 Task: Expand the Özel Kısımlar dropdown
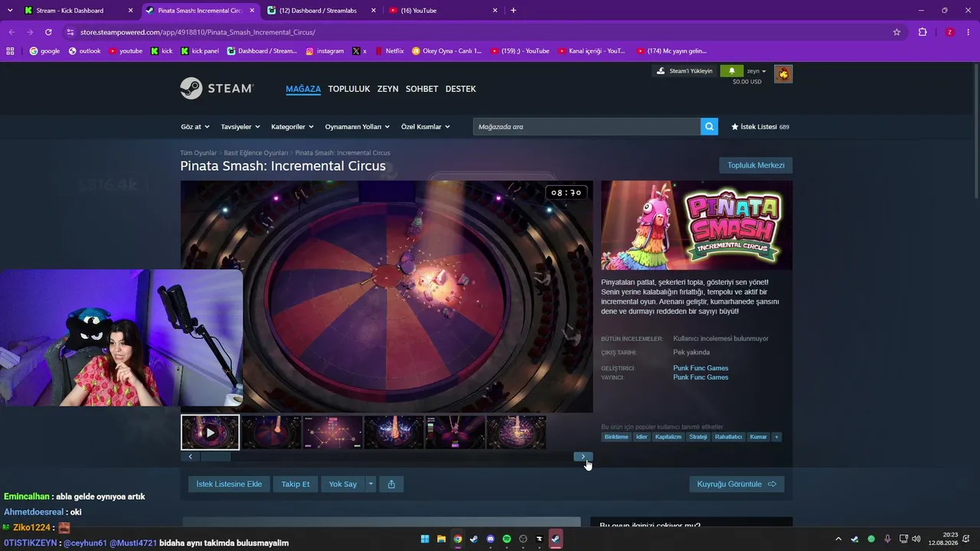[426, 127]
